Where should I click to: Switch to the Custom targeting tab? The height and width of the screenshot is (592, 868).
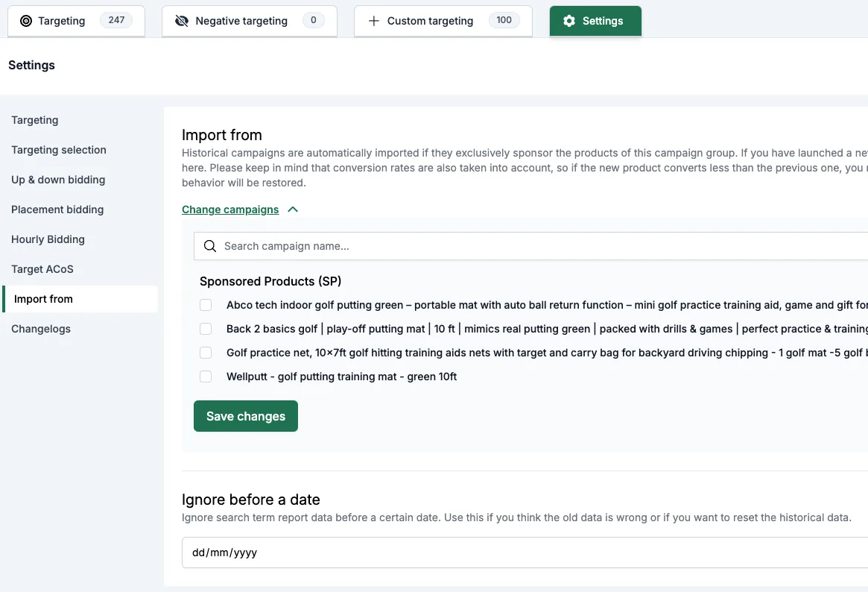click(x=443, y=21)
